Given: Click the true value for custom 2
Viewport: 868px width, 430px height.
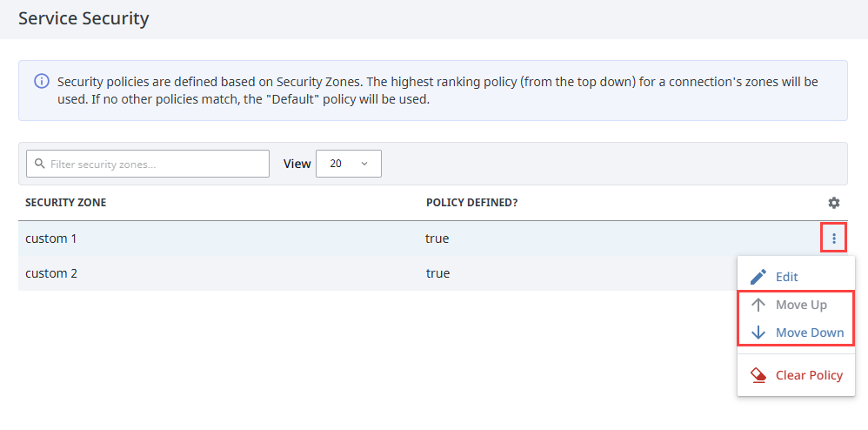Looking at the screenshot, I should 437,273.
